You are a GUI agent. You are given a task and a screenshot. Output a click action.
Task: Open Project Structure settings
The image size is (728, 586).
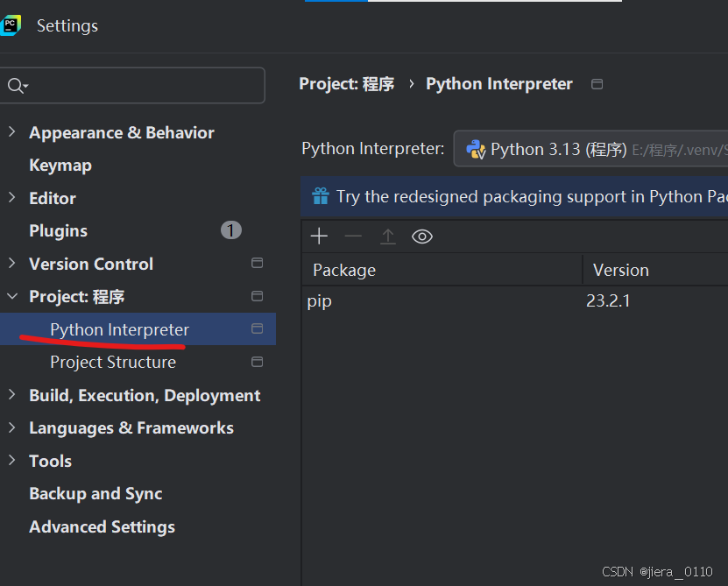coord(113,362)
